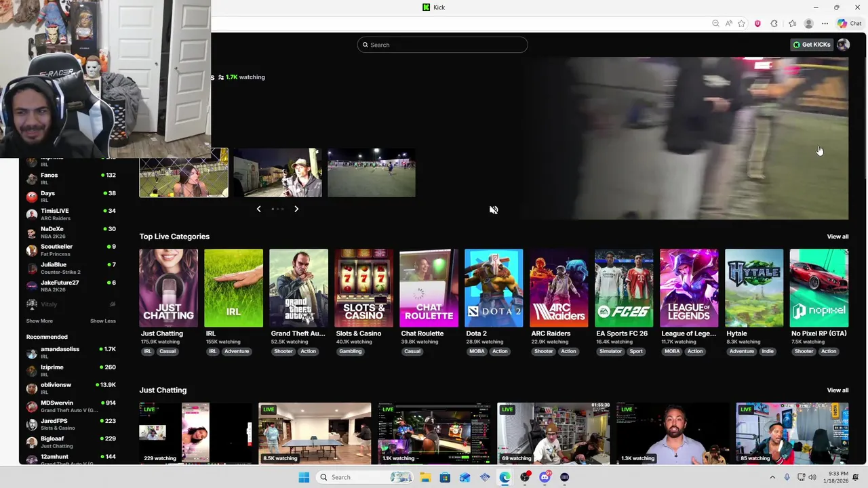Viewport: 868px width, 488px height.
Task: Open Edge browser profile icon
Action: [x=808, y=24]
